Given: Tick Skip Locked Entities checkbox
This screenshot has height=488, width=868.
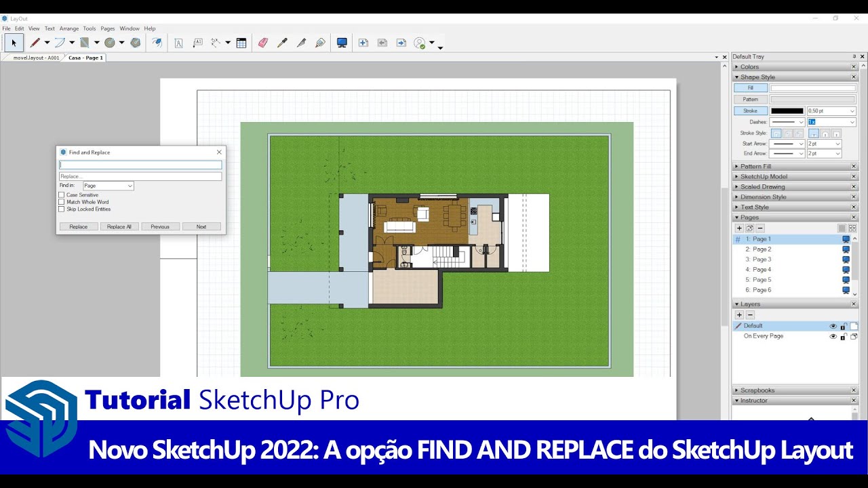Looking at the screenshot, I should pyautogui.click(x=62, y=209).
